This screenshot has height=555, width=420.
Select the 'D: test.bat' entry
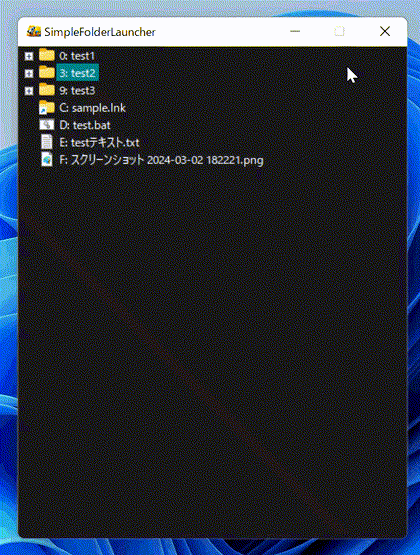click(x=85, y=125)
